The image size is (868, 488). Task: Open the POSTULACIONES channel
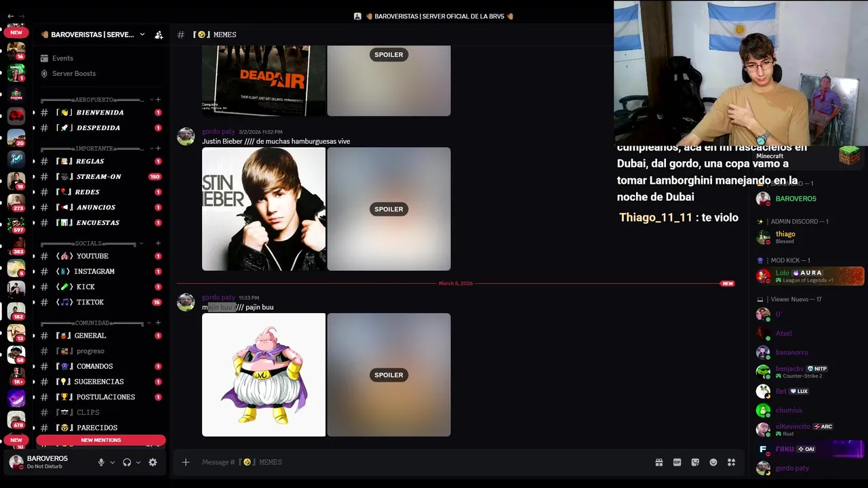pyautogui.click(x=101, y=397)
